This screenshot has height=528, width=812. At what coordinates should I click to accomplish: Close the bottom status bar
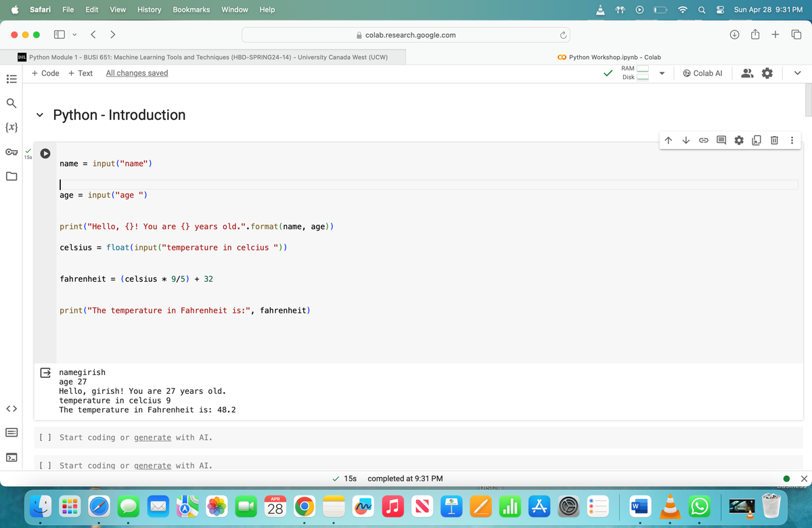[804, 479]
